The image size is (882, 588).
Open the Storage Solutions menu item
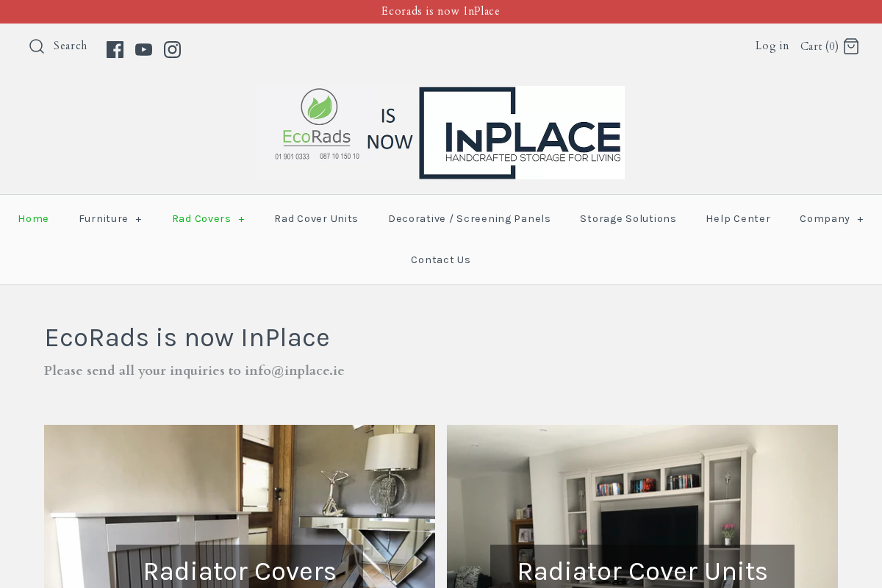pos(628,218)
